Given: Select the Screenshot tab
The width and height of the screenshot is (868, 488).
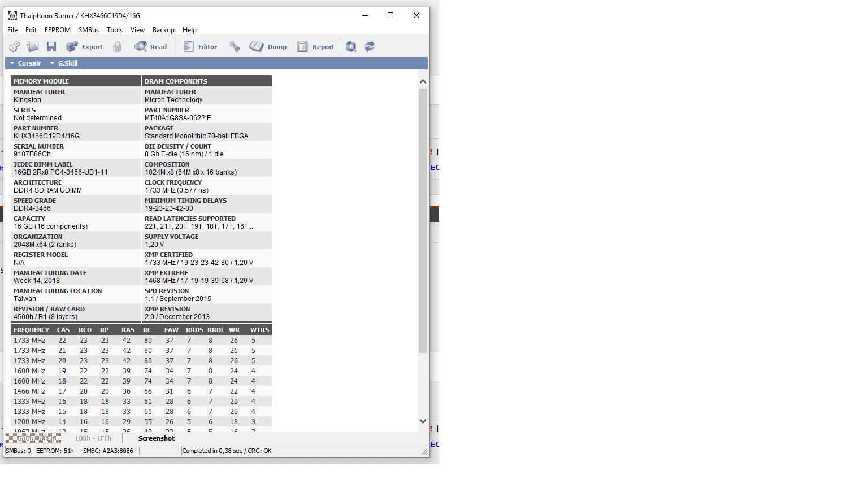Looking at the screenshot, I should tap(157, 438).
